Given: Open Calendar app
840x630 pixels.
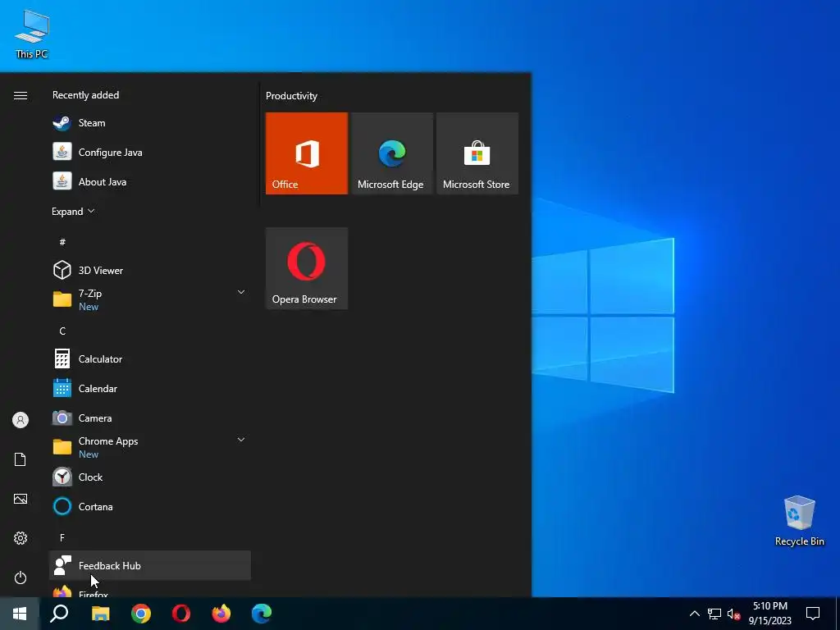Looking at the screenshot, I should [150, 388].
